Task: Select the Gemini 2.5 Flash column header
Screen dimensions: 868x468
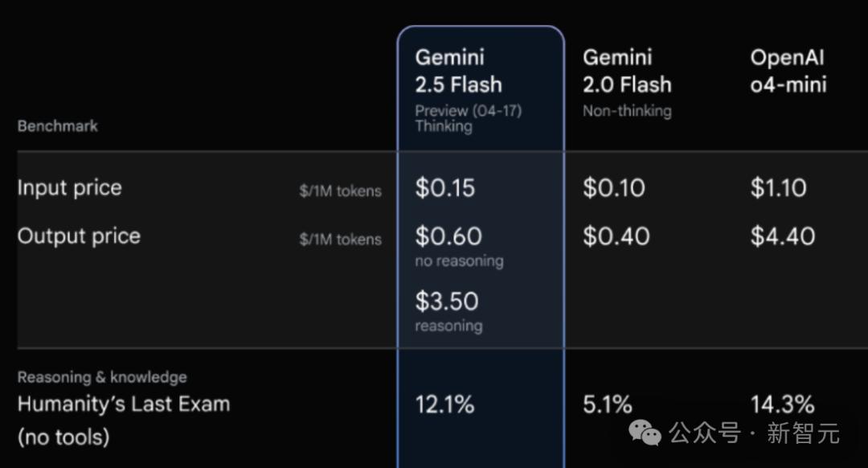Action: [x=458, y=71]
